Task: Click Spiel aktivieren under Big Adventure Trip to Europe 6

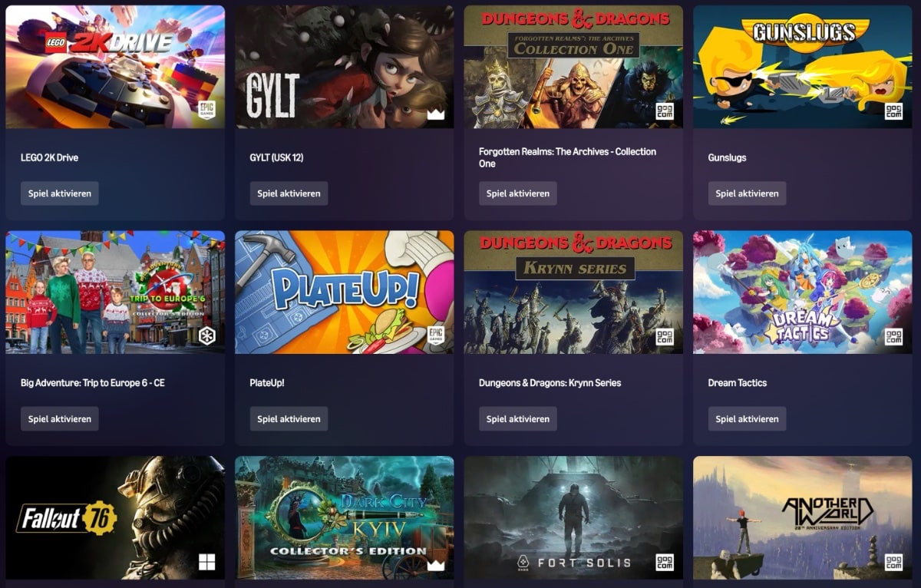Action: pyautogui.click(x=60, y=419)
